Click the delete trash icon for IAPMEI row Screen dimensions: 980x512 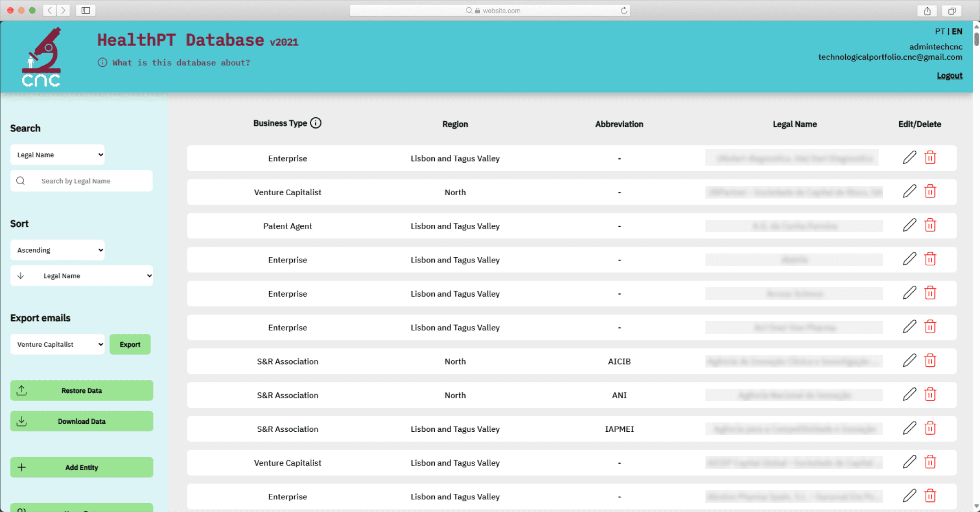point(930,428)
